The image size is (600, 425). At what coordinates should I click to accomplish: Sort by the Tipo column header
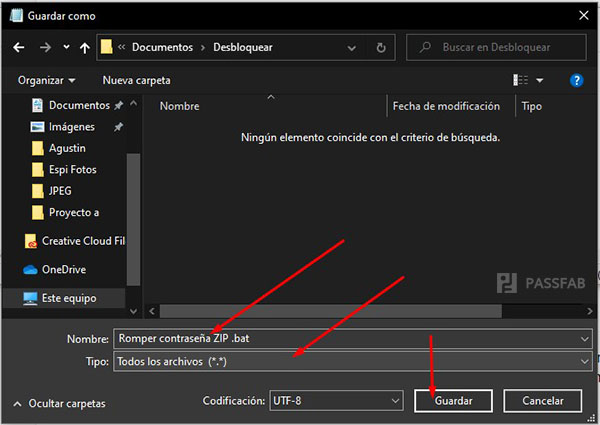tap(532, 106)
